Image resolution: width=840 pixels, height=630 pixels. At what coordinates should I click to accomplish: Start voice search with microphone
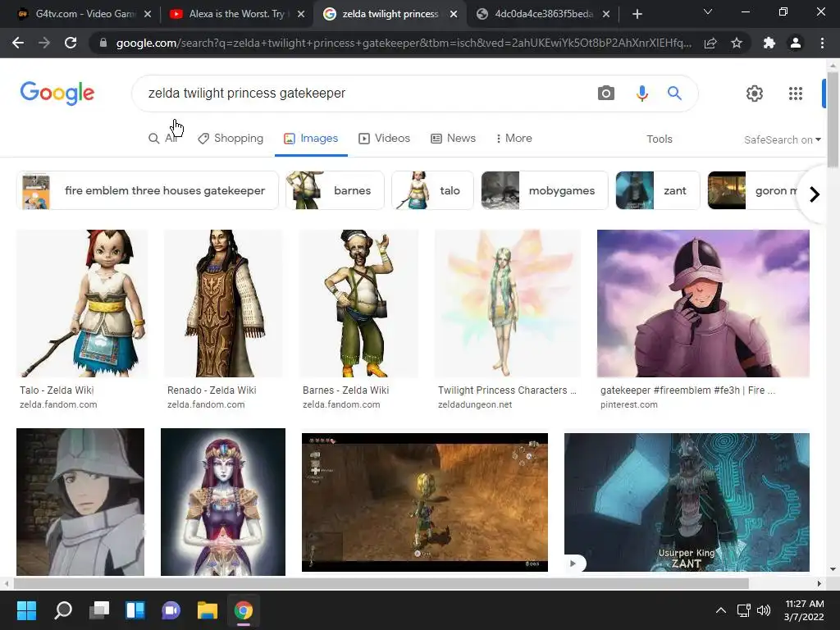click(x=641, y=94)
